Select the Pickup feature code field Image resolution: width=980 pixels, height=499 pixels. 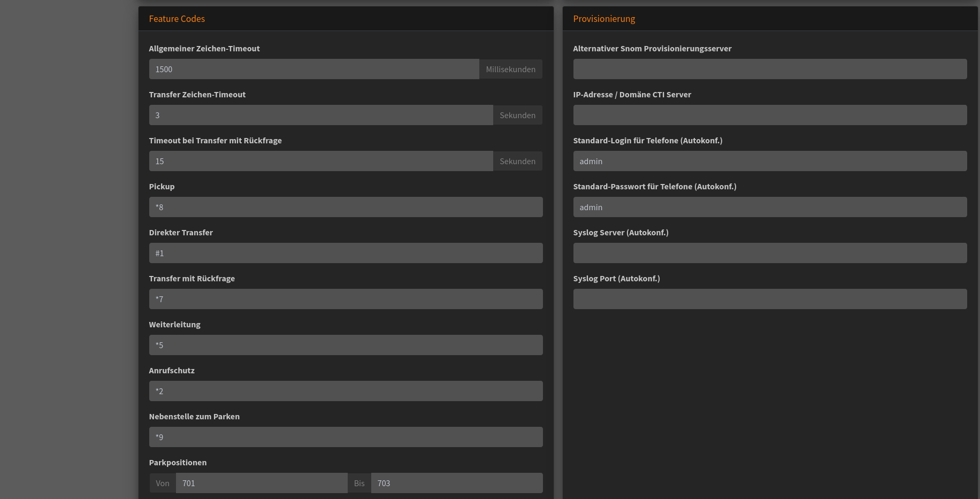point(346,207)
